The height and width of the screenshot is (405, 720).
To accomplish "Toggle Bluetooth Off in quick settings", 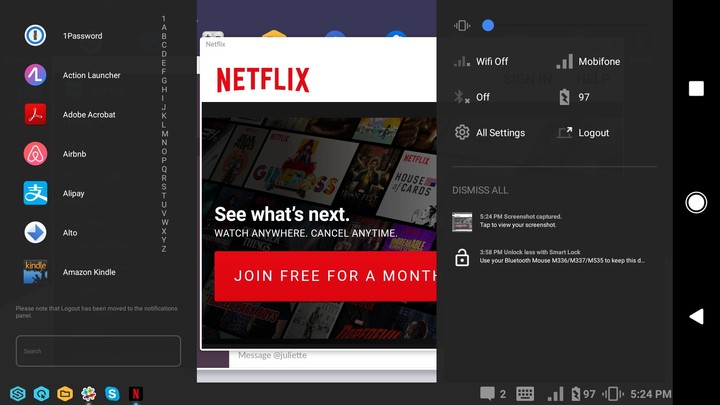I will pyautogui.click(x=472, y=97).
